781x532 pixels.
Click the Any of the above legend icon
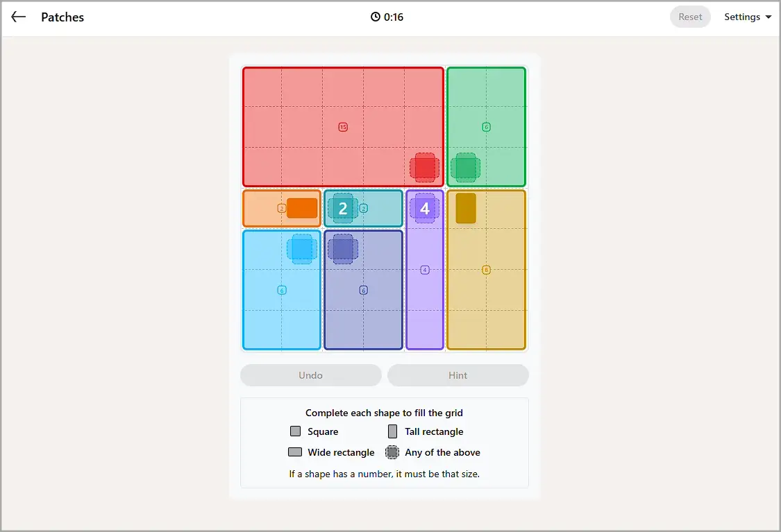click(x=392, y=452)
